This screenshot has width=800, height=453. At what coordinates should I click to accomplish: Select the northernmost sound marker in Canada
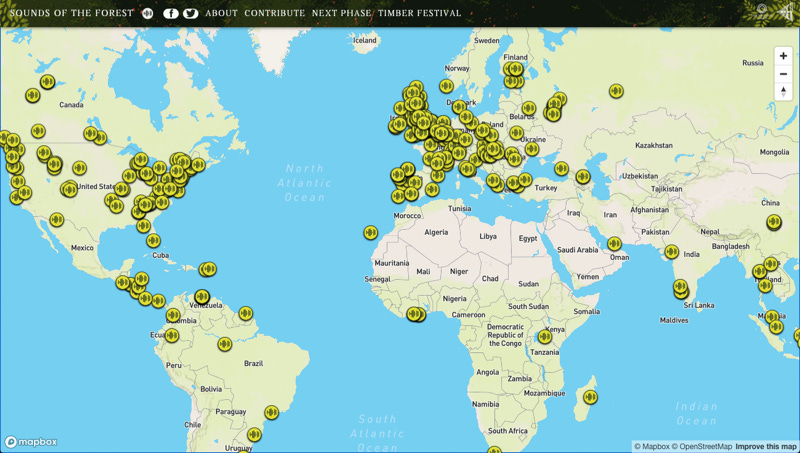[x=47, y=82]
